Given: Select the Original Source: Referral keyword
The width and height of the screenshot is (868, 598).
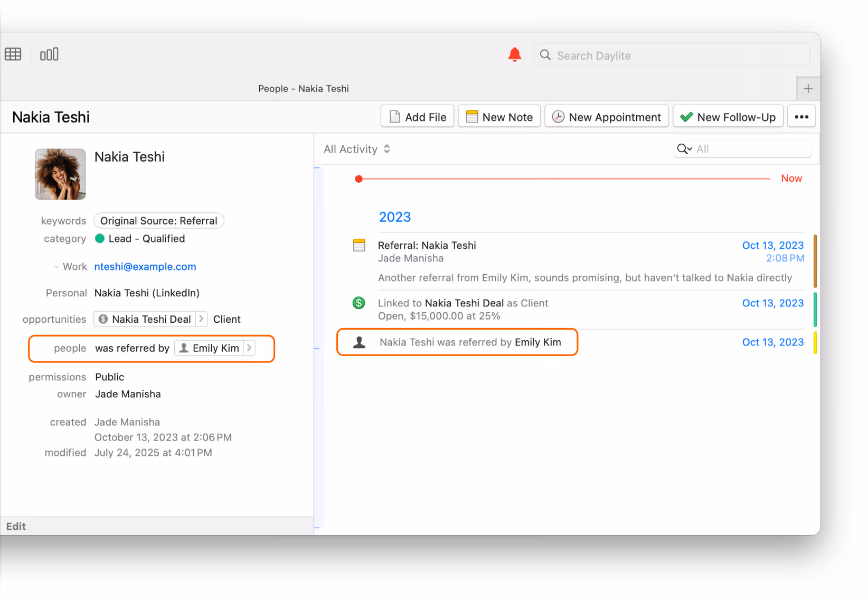Looking at the screenshot, I should point(159,221).
